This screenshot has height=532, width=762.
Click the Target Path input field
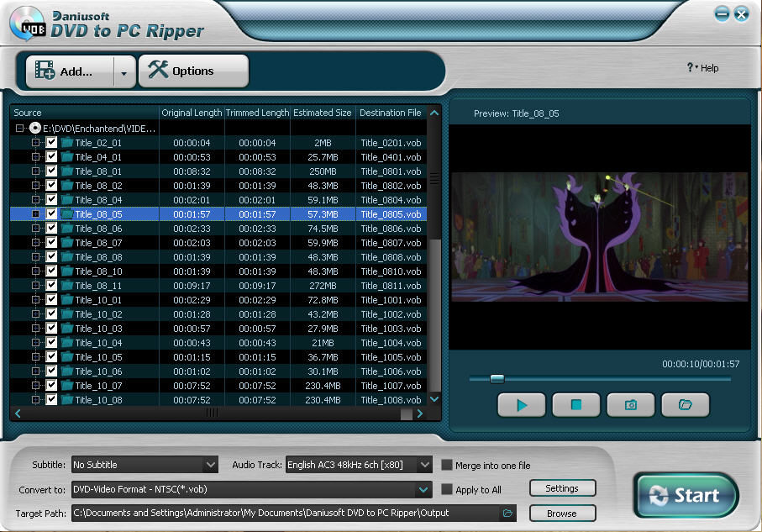286,513
